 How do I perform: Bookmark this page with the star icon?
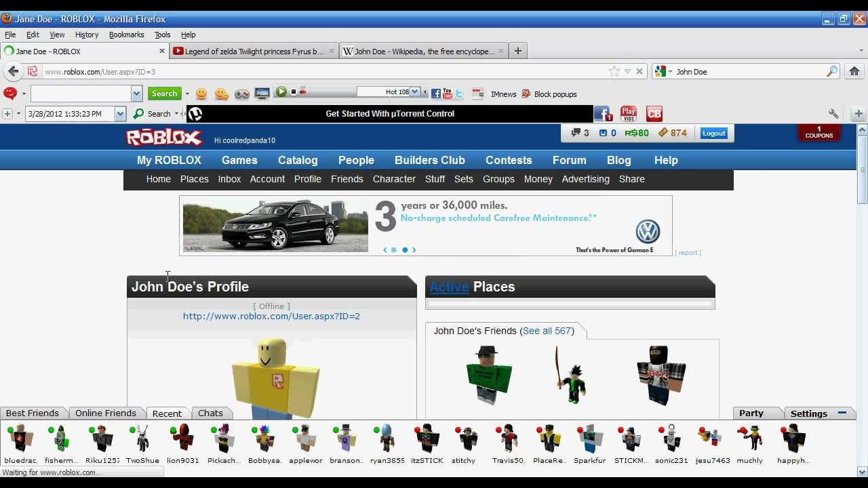coord(614,71)
